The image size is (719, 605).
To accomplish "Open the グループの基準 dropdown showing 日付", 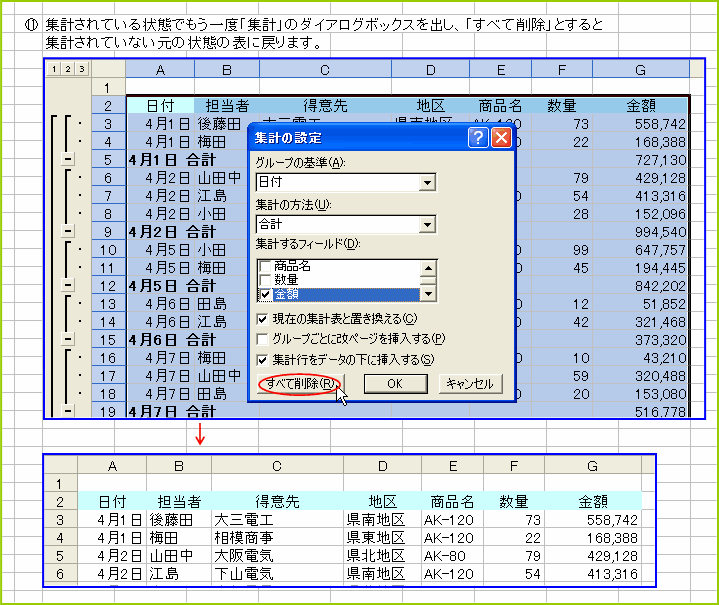I will pyautogui.click(x=427, y=183).
